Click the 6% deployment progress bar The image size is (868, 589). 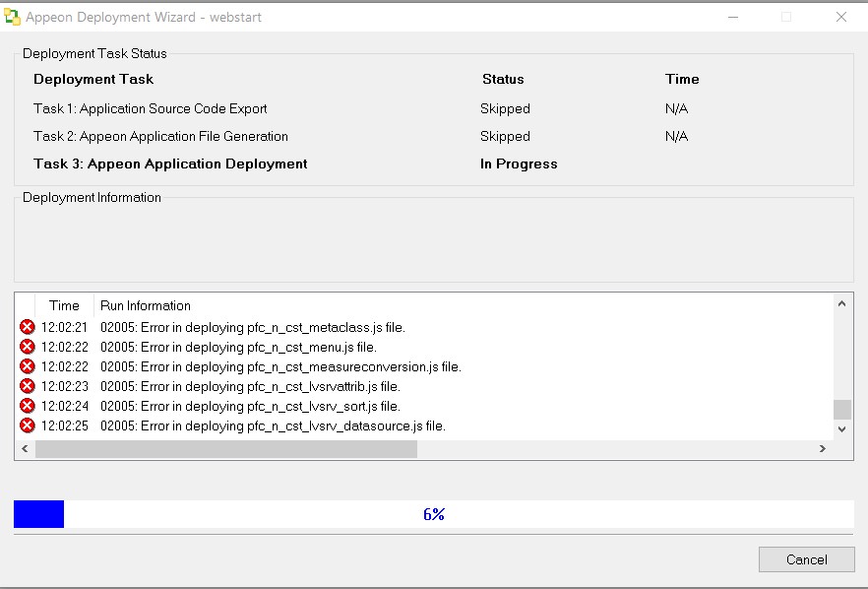point(433,514)
